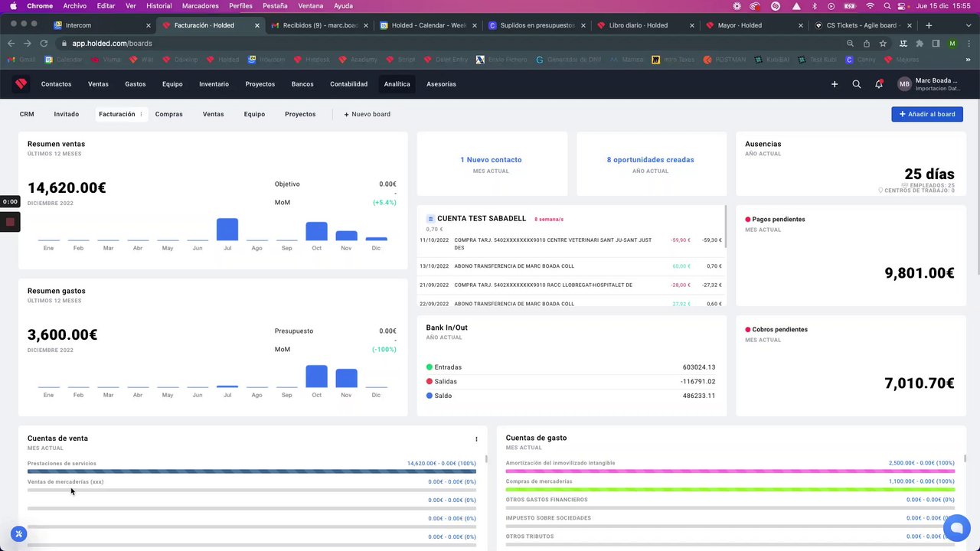This screenshot has height=551, width=980.
Task: Click the Apple menu icon
Action: 13,6
